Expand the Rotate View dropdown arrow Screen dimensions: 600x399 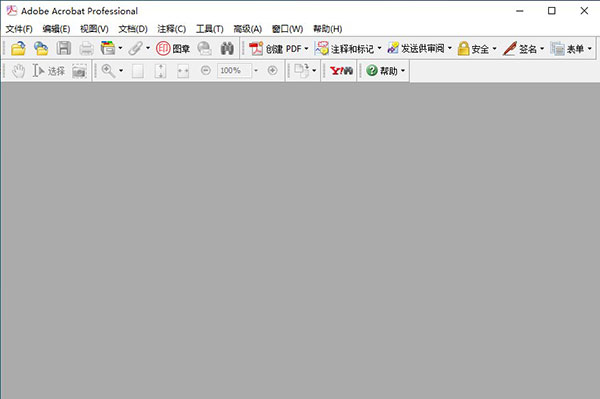click(x=314, y=70)
